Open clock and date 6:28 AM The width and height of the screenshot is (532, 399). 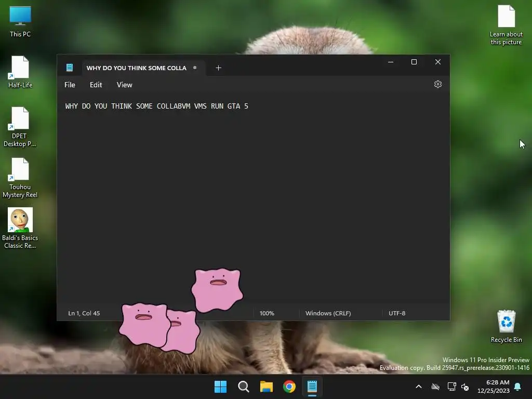(494, 387)
